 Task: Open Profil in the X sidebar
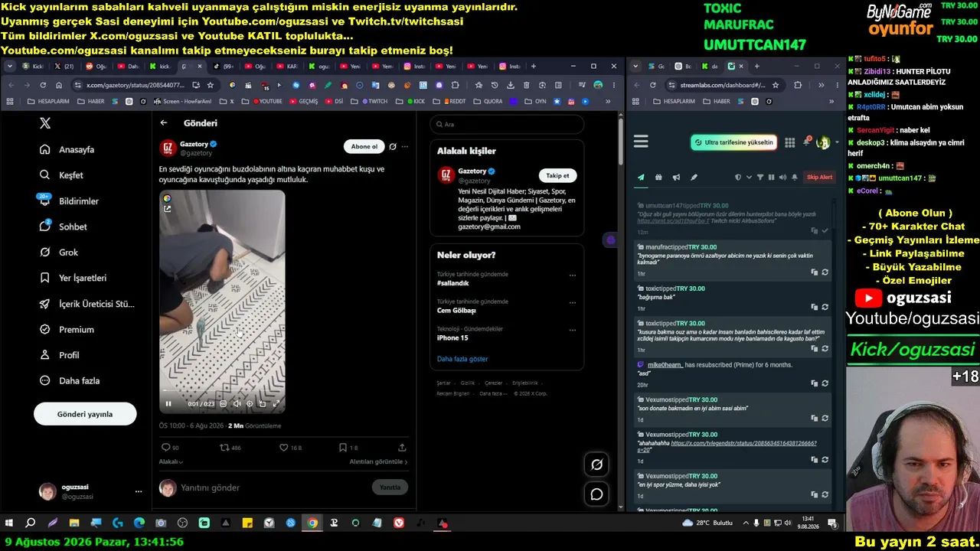coord(60,355)
